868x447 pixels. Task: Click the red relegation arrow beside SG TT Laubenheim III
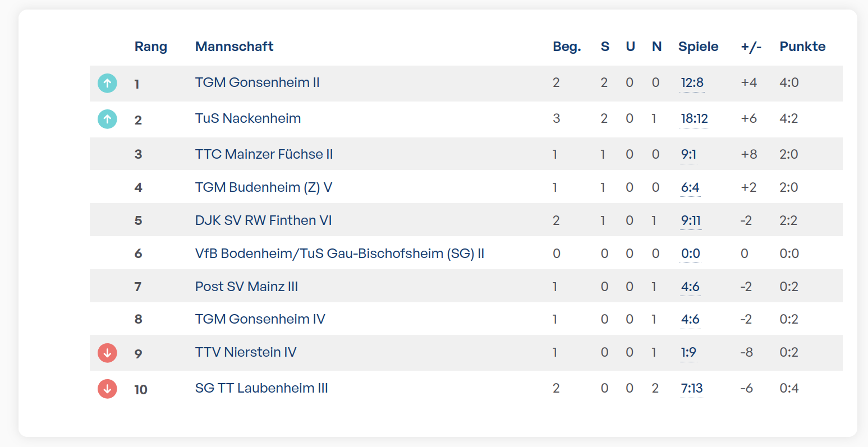tap(107, 389)
